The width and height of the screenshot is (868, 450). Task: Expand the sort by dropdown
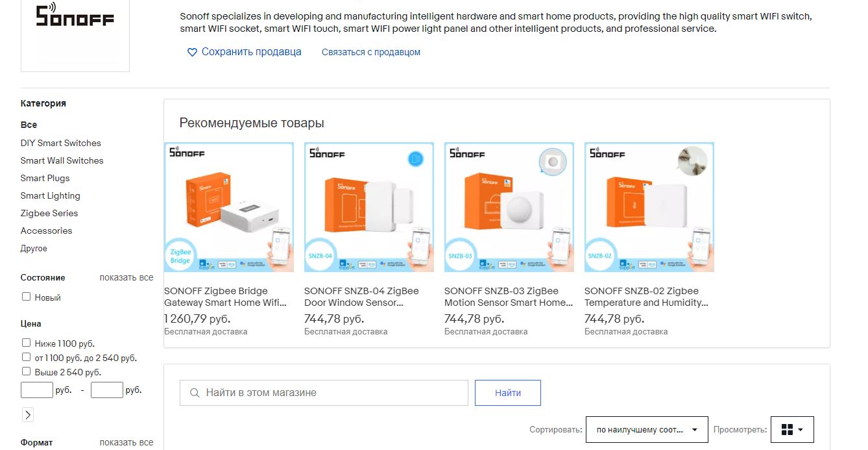click(x=647, y=430)
